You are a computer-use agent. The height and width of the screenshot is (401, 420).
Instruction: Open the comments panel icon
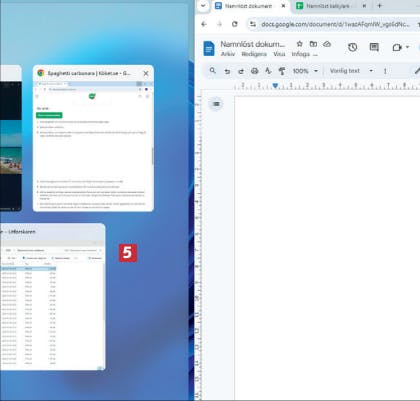point(374,47)
